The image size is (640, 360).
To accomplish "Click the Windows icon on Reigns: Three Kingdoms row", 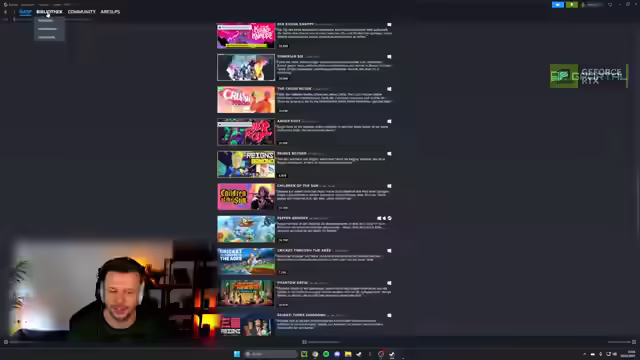I will pos(389,315).
